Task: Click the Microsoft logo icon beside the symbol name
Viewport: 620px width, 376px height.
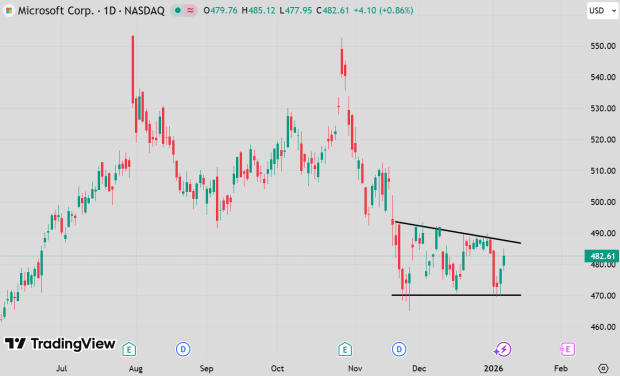Action: pyautogui.click(x=8, y=11)
